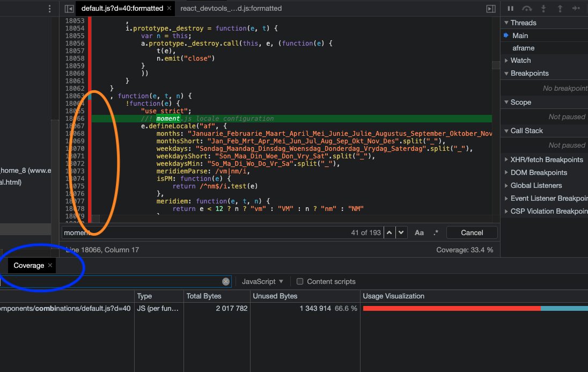
Task: Click the JS (per fun… type cell
Action: (x=158, y=308)
